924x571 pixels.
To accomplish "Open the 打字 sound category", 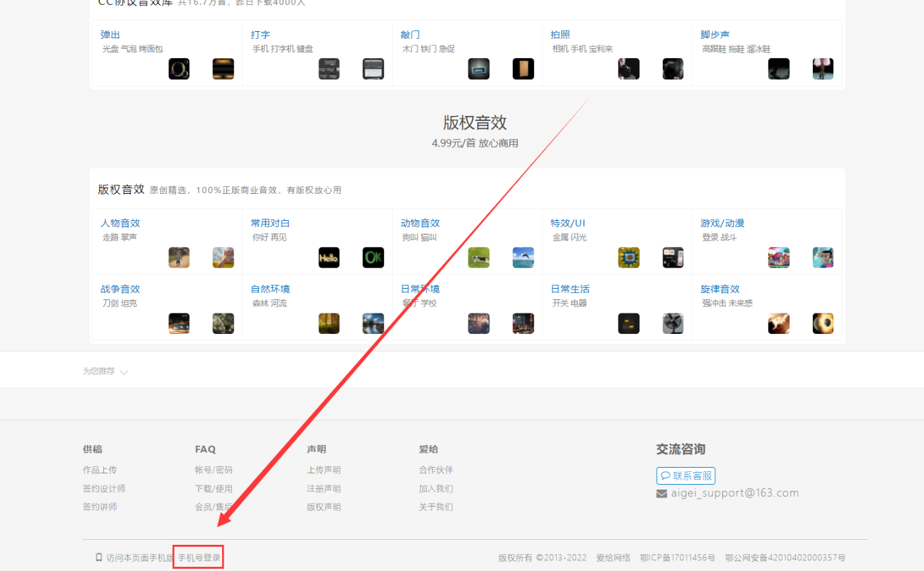I will point(260,35).
